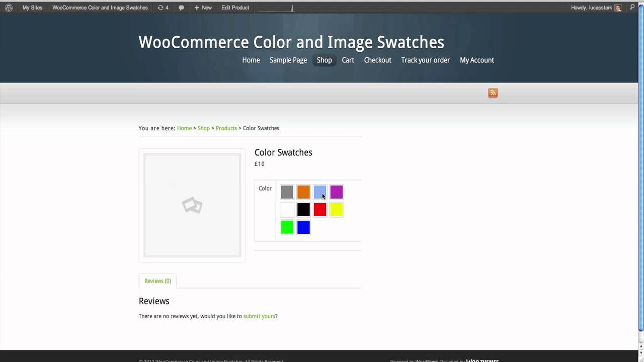
Task: Switch to the Reviews (0) tab
Action: (157, 281)
